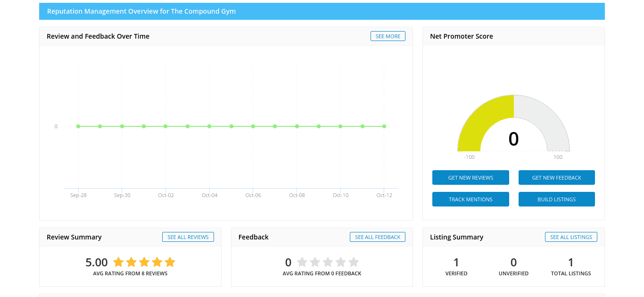Click the 'Net Promoter Score' panel title
The image size is (644, 297).
[462, 36]
